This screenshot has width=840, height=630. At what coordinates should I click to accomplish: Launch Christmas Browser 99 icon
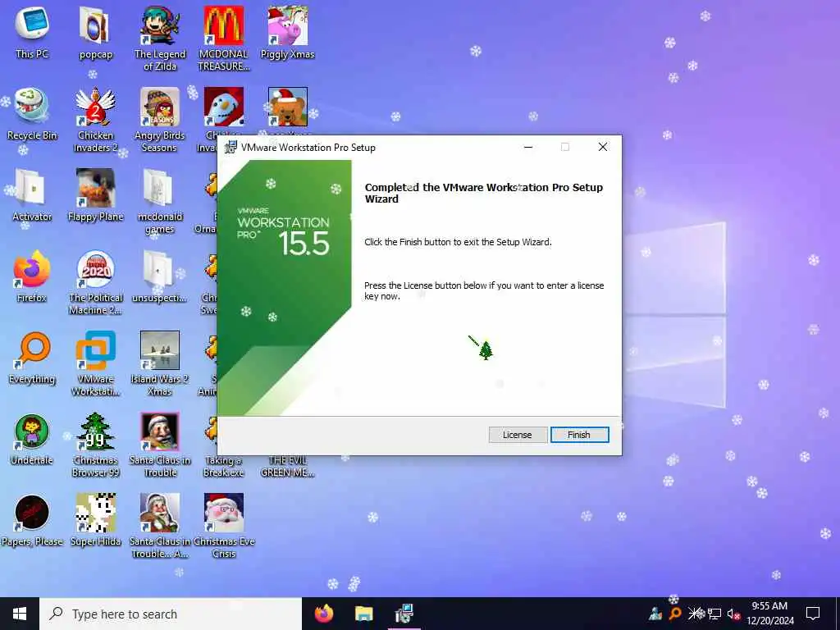96,445
